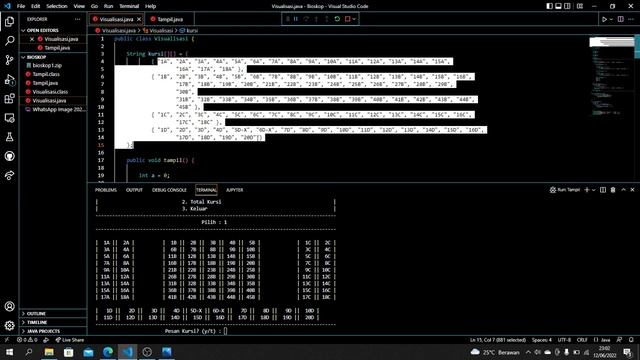Screen dimensions: 640x360
Task: Toggle the secondary side bar layout button
Action: [567, 6]
